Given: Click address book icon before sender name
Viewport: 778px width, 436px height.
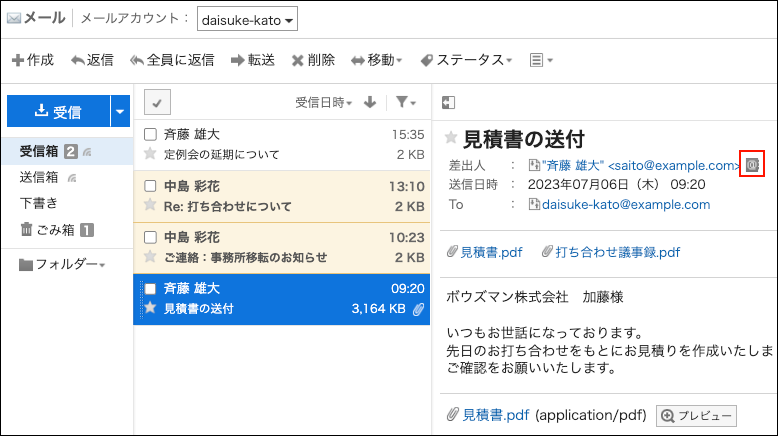Looking at the screenshot, I should (x=534, y=165).
